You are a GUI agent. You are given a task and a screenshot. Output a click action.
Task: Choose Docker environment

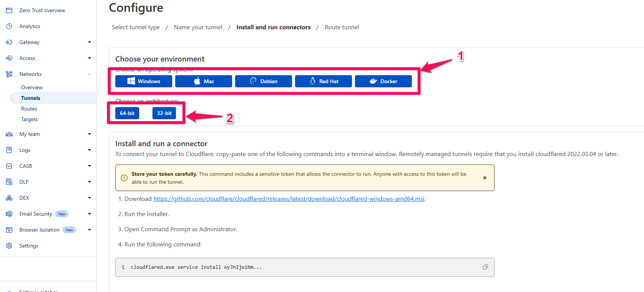click(x=383, y=81)
